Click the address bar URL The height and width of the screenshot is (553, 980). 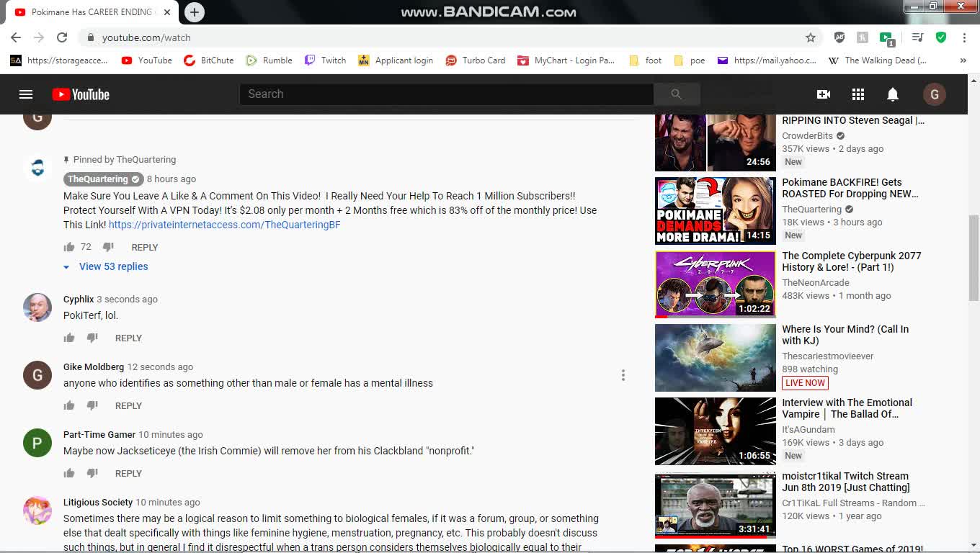[x=146, y=37]
